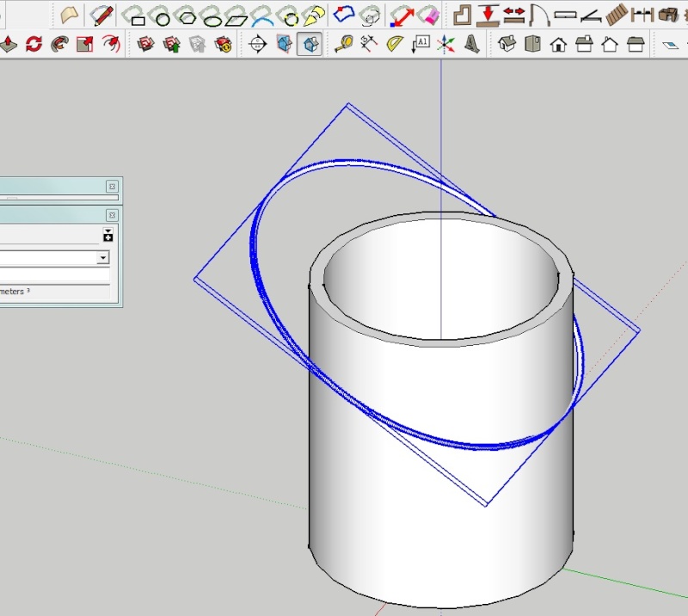The height and width of the screenshot is (616, 688).
Task: Switch to Top view icon
Action: (532, 44)
